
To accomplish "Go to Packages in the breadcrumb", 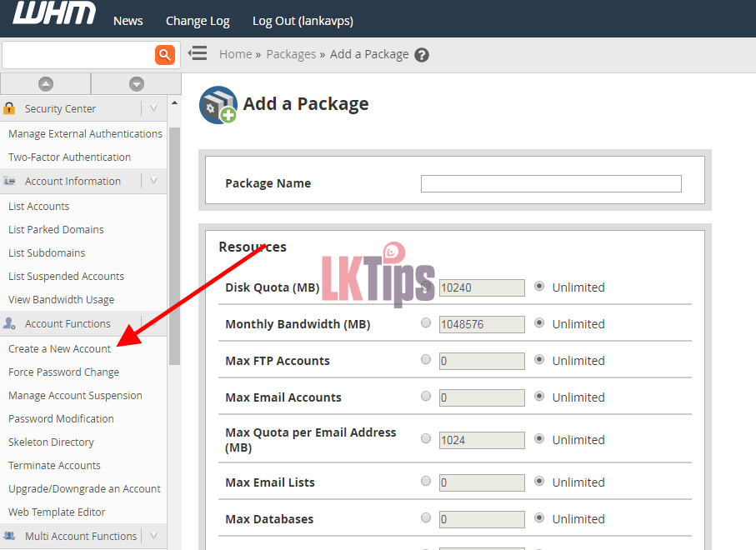I will point(291,54).
